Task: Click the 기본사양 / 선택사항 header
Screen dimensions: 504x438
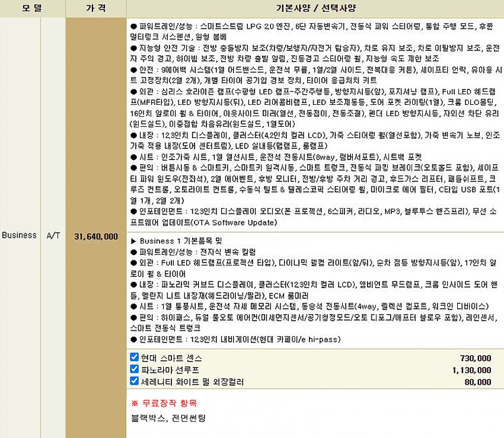Action: click(314, 8)
